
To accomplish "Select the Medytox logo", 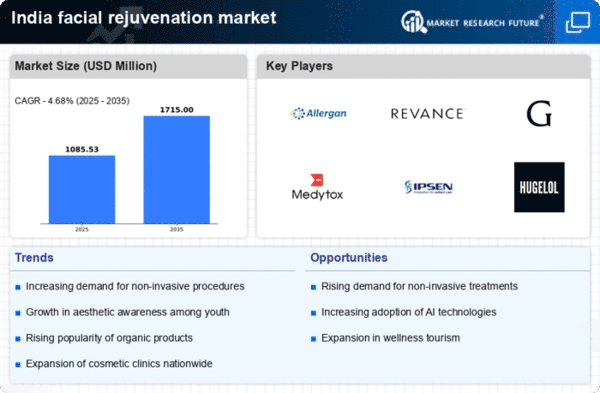I will (317, 188).
